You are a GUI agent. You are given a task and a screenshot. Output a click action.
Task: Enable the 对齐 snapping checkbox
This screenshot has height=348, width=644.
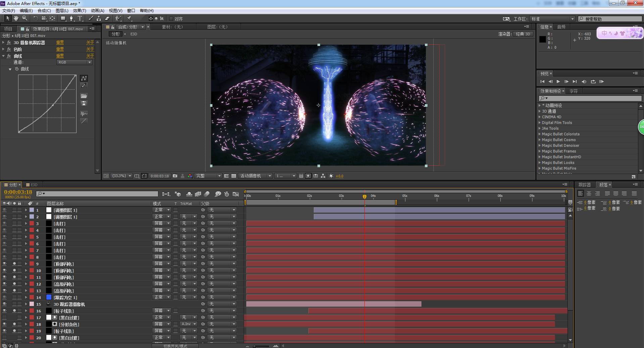[x=171, y=19]
